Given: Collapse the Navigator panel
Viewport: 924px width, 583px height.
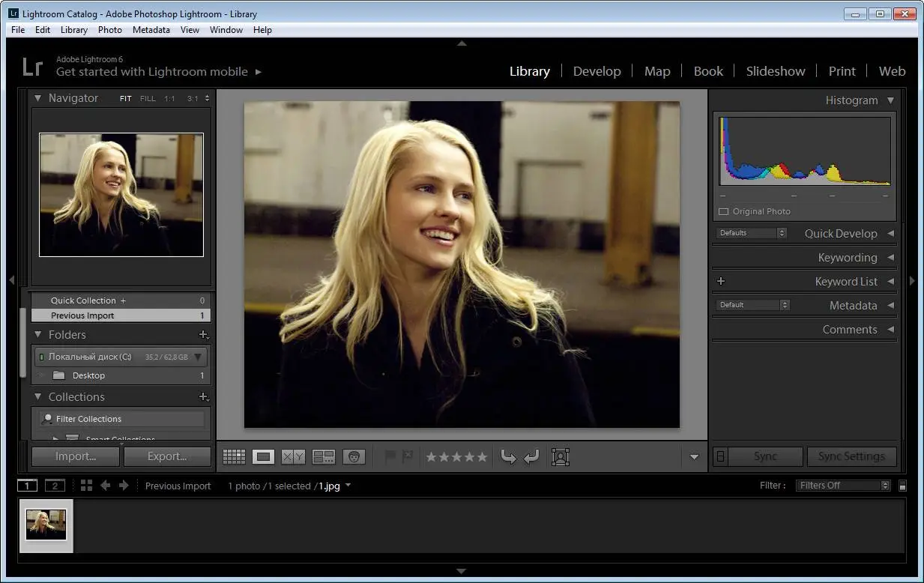Looking at the screenshot, I should 38,98.
